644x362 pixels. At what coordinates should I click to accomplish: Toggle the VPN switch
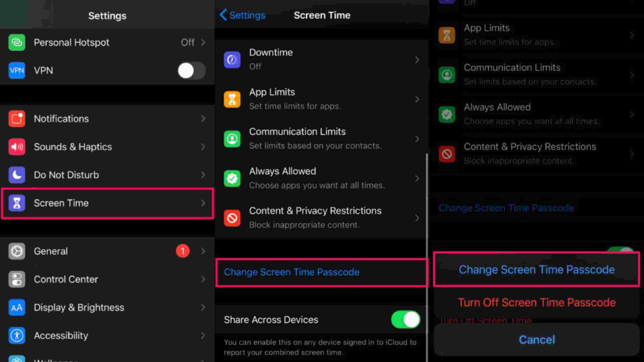click(x=192, y=71)
